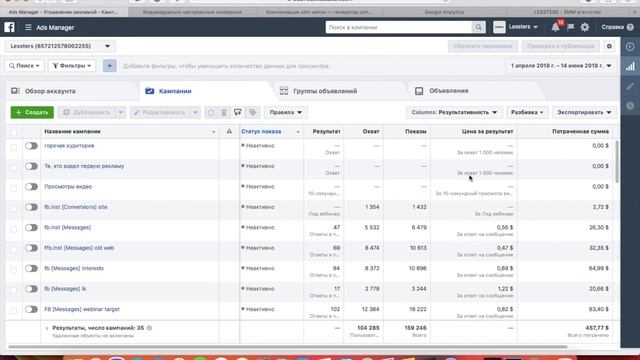Viewport: 640px width, 360px height.
Task: Click the trash delete icon
Action: (224, 112)
